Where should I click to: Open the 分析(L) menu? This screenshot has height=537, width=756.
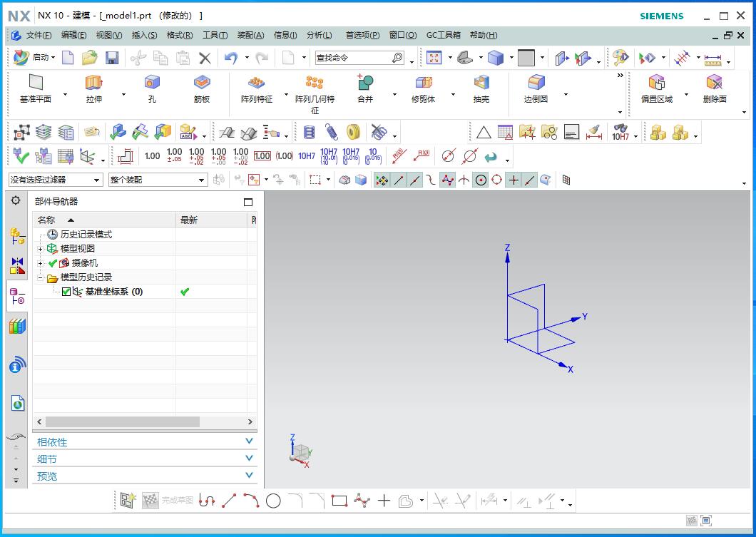coord(319,35)
